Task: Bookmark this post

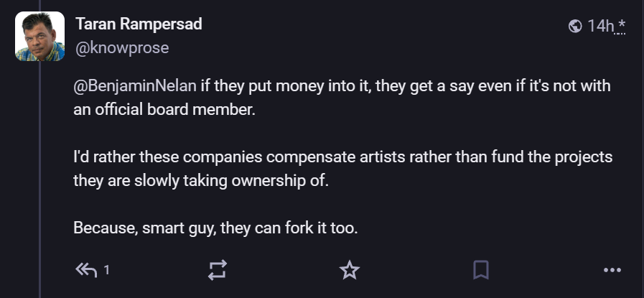Action: pos(481,270)
